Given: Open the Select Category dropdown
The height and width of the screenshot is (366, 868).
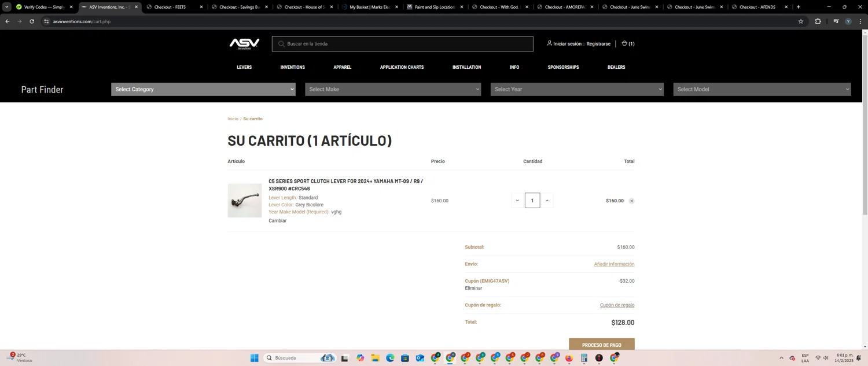Looking at the screenshot, I should click(203, 89).
